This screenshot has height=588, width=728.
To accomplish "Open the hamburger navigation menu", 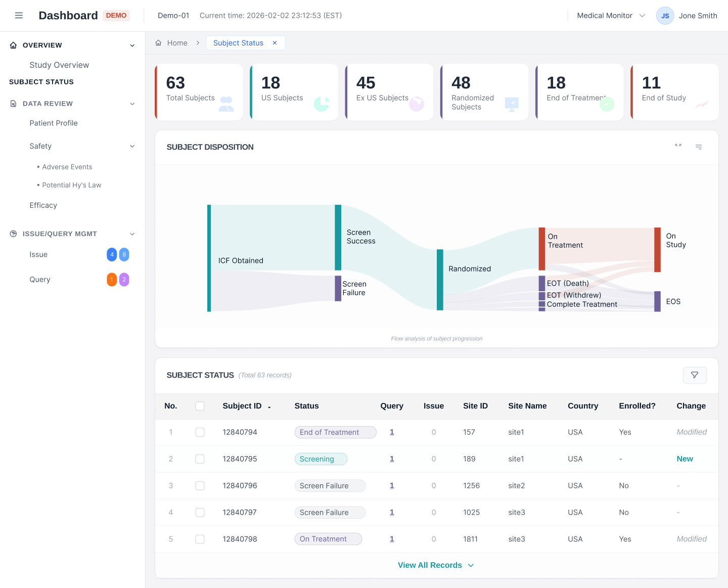I will (x=19, y=15).
